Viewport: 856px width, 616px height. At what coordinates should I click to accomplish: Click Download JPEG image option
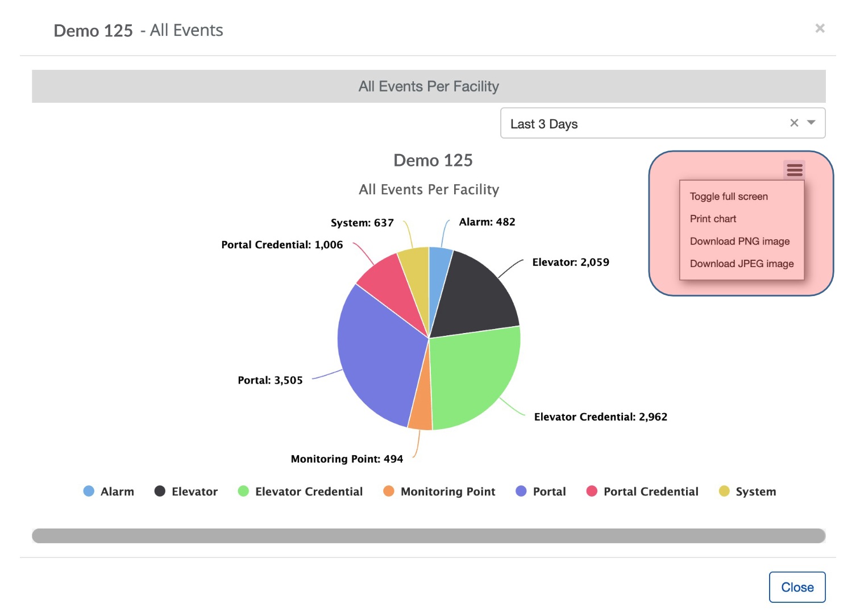click(742, 264)
